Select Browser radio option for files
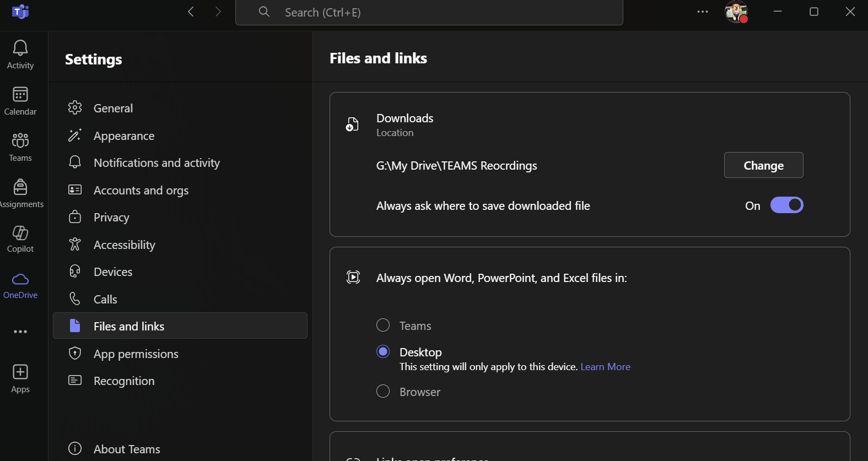This screenshot has width=868, height=461. [x=383, y=391]
